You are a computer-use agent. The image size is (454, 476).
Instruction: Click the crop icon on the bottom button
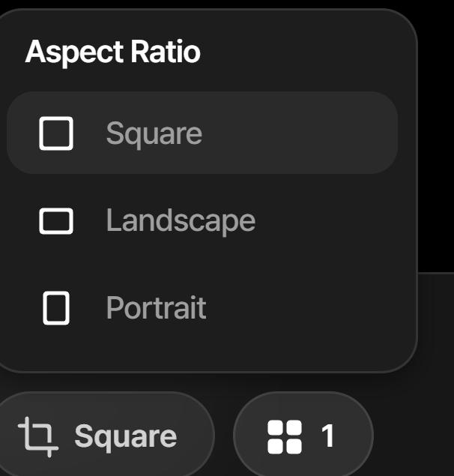point(39,436)
